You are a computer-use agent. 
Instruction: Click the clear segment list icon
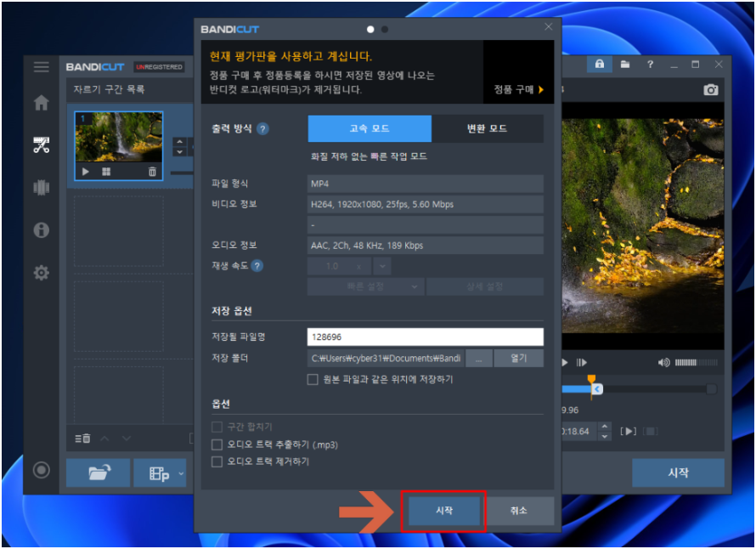[x=82, y=439]
